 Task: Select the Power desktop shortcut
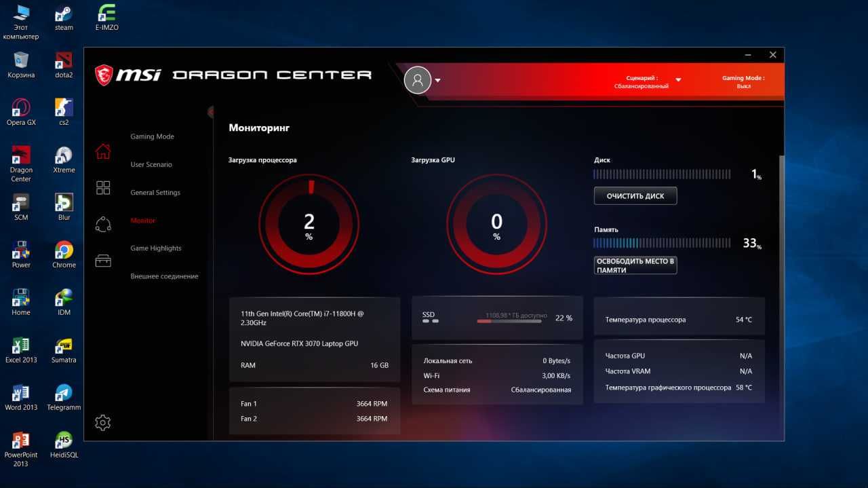click(x=21, y=255)
